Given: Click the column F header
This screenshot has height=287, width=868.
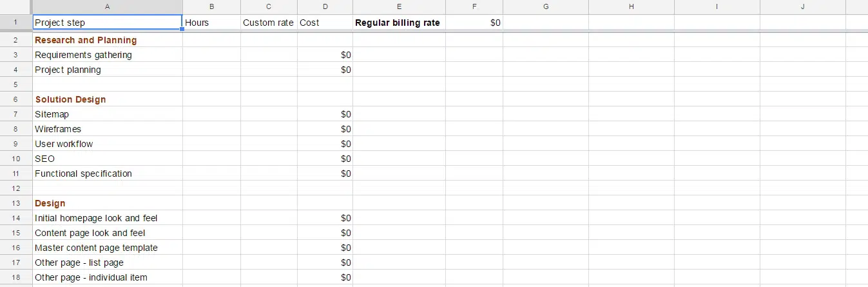Looking at the screenshot, I should coord(474,6).
